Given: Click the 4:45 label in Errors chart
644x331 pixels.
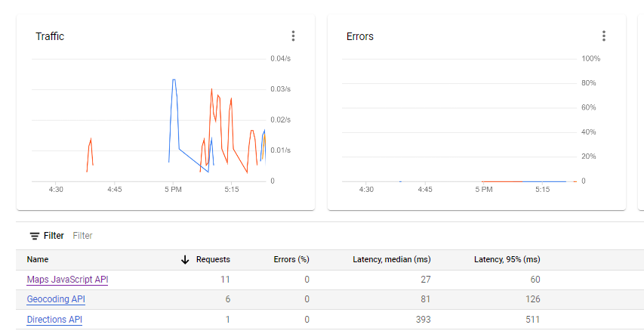Looking at the screenshot, I should pyautogui.click(x=425, y=190).
